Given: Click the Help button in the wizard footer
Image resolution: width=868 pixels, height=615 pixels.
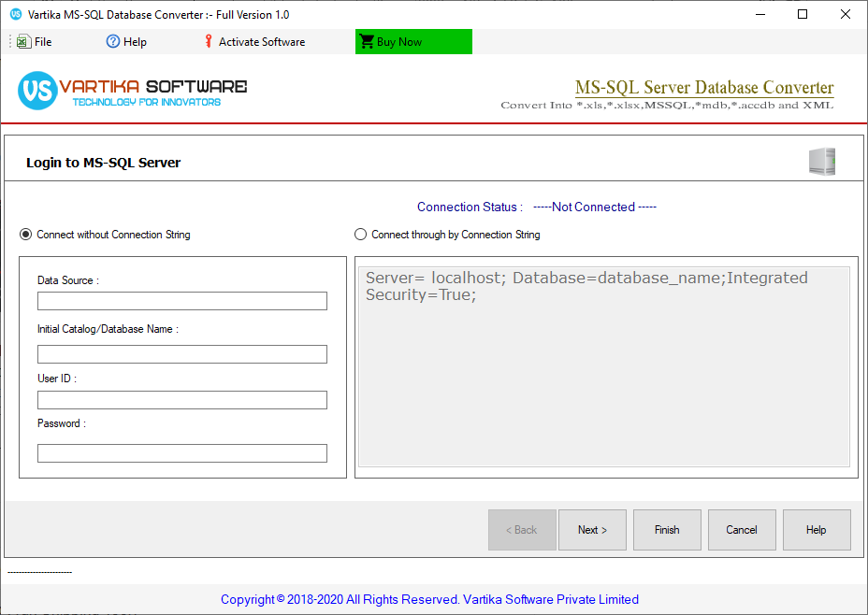Looking at the screenshot, I should pos(817,530).
